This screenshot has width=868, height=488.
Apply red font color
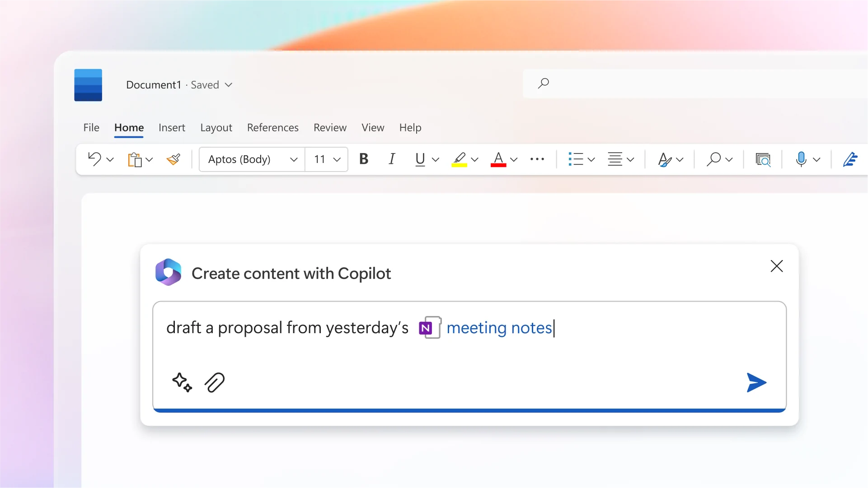click(498, 159)
